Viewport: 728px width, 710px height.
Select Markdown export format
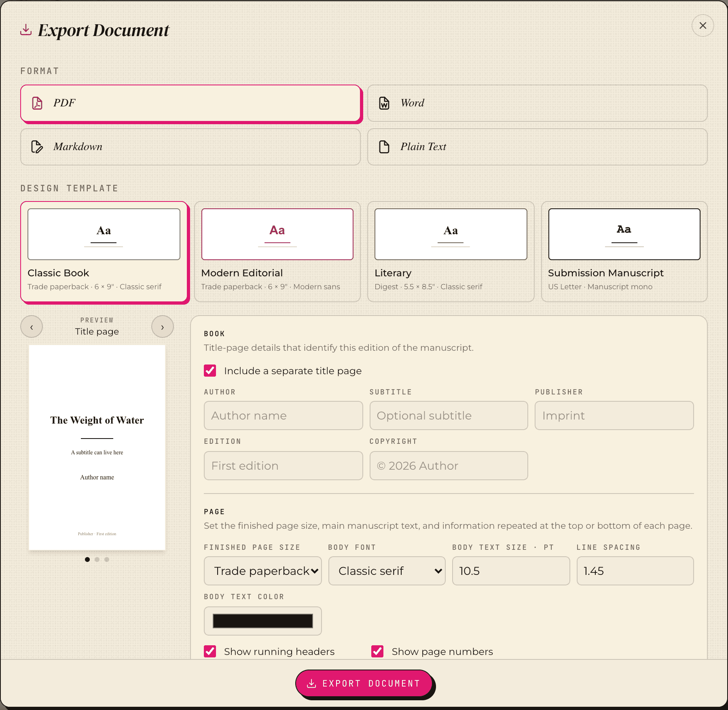click(190, 147)
